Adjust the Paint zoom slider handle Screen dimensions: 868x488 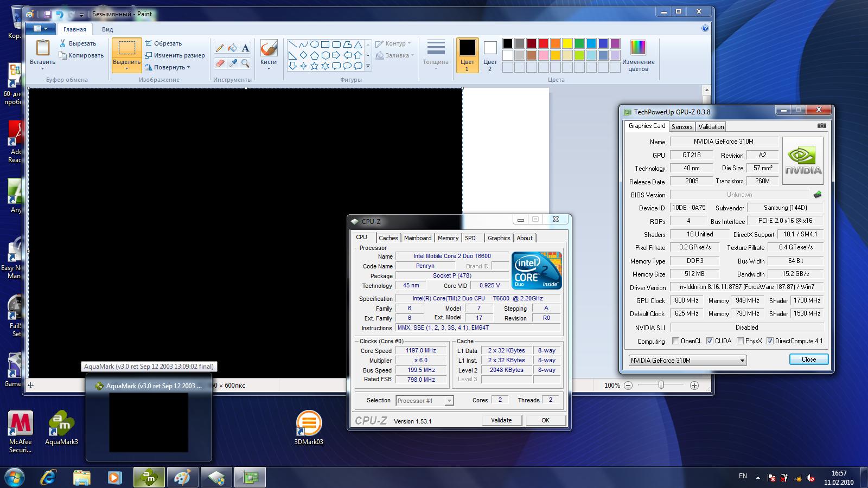[661, 385]
